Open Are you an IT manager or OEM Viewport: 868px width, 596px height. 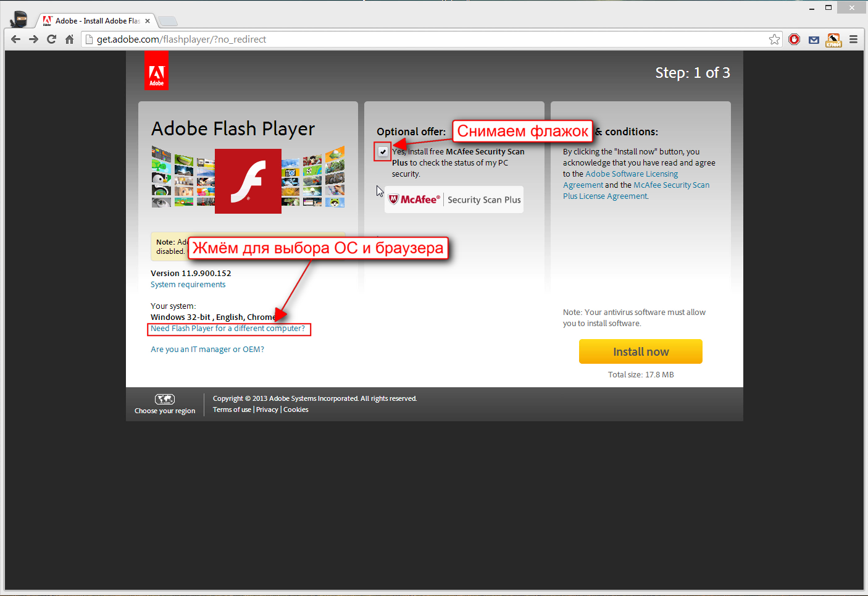[207, 350]
